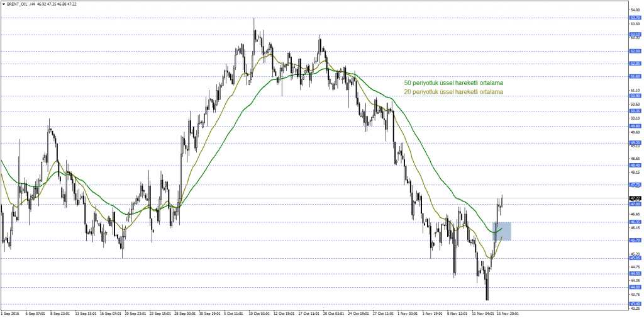Click the 48.15 price axis value
644x318 pixels.
pyautogui.click(x=635, y=173)
